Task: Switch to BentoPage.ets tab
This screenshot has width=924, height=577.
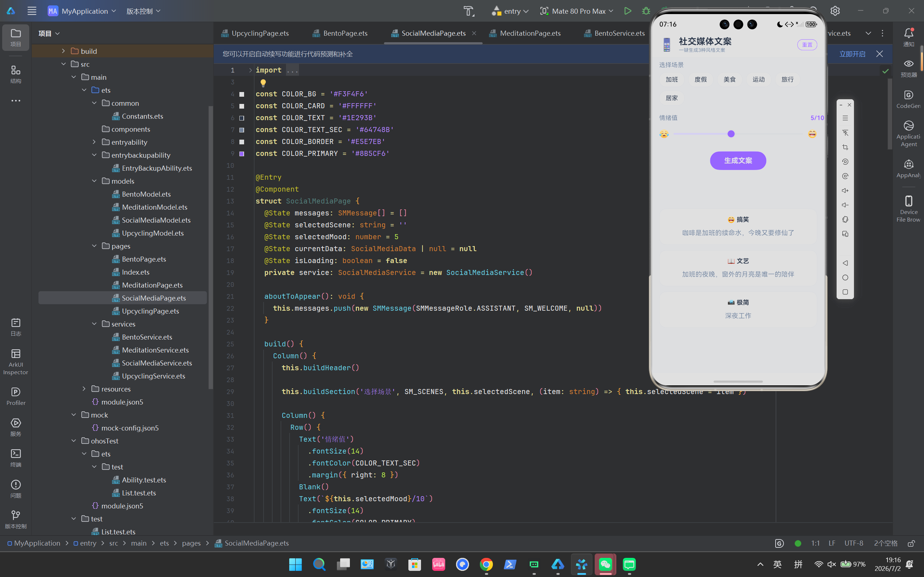Action: pos(340,33)
